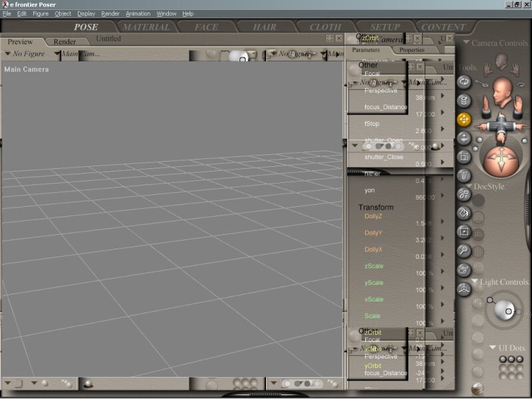The width and height of the screenshot is (532, 399).
Task: Select the Scale editing tool
Action: [464, 157]
